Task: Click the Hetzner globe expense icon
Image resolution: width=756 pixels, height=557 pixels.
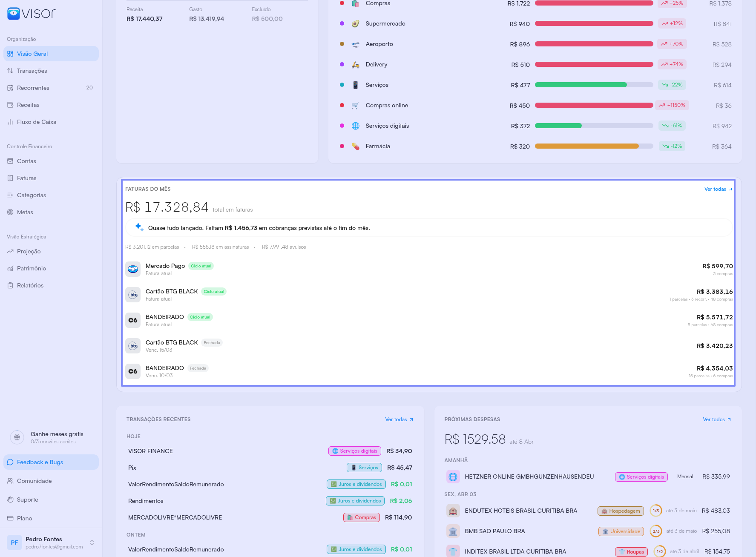Action: pyautogui.click(x=453, y=477)
